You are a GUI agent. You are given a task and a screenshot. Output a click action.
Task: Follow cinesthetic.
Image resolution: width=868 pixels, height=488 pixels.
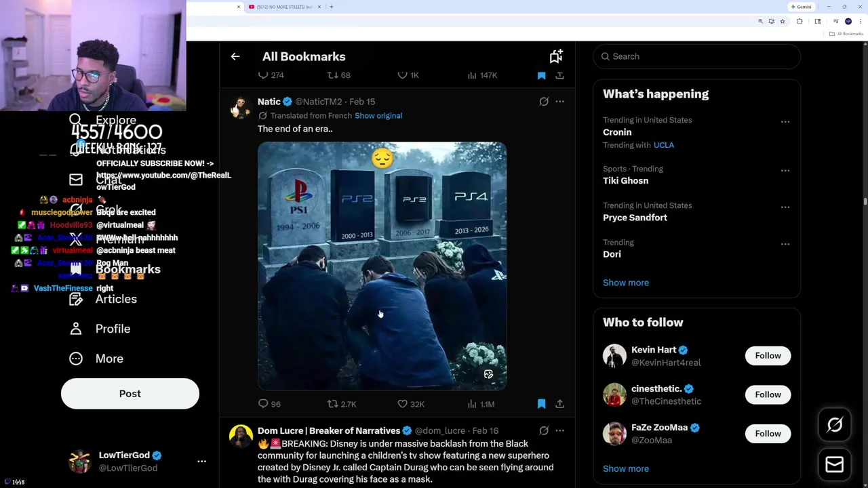768,394
